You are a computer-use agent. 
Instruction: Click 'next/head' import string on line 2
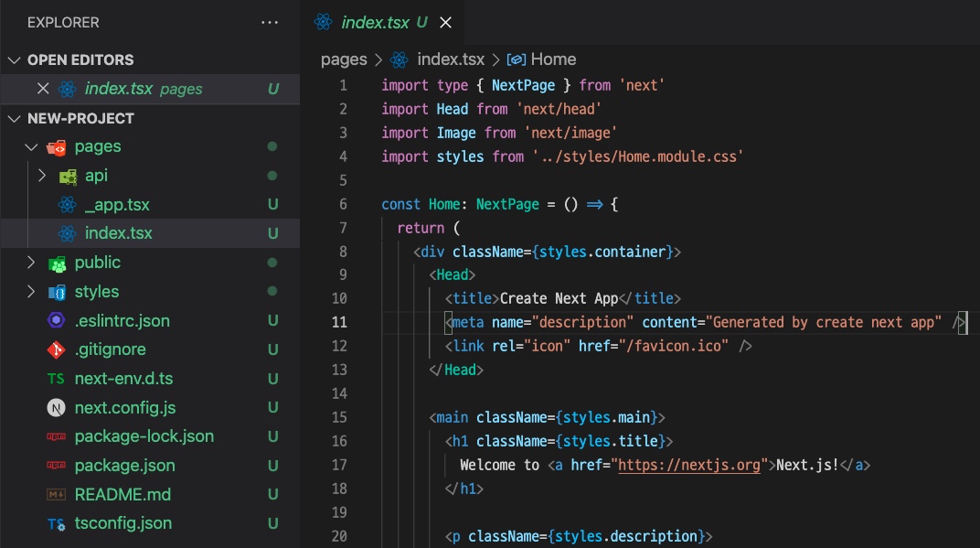[x=559, y=109]
